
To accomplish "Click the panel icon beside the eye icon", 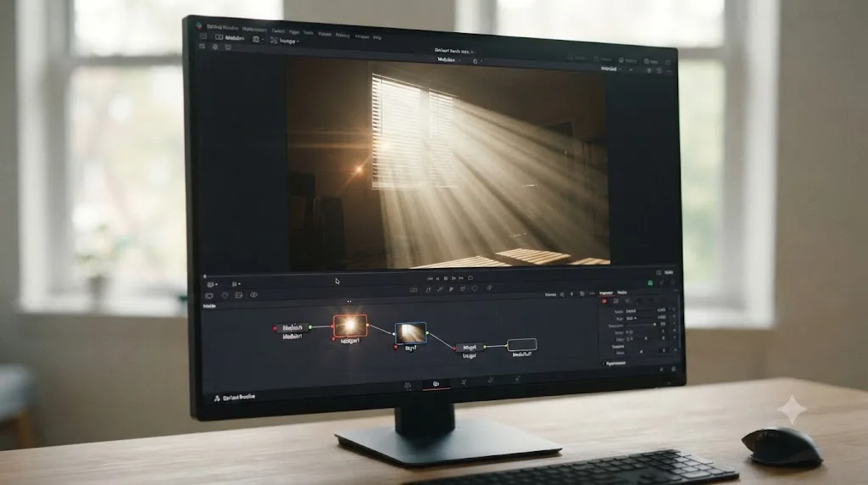I will (239, 296).
